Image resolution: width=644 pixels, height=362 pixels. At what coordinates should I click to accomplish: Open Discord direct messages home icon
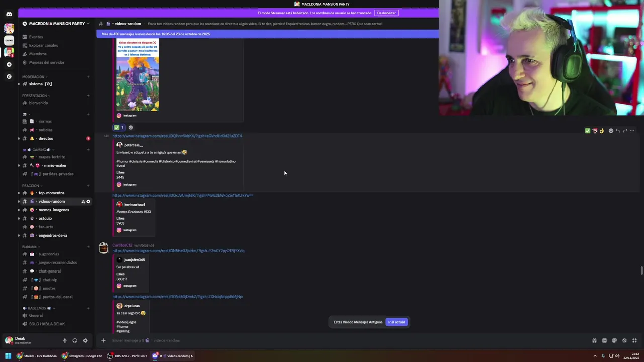(9, 14)
